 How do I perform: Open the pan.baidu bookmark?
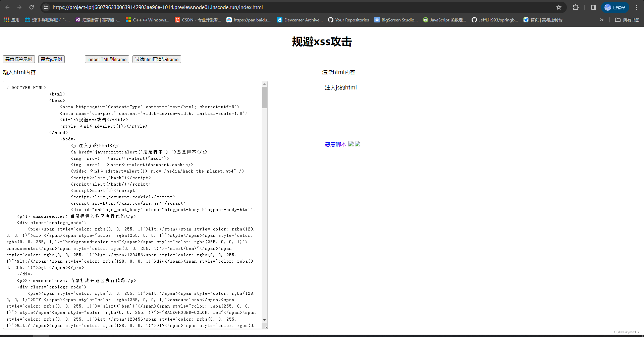pyautogui.click(x=249, y=20)
